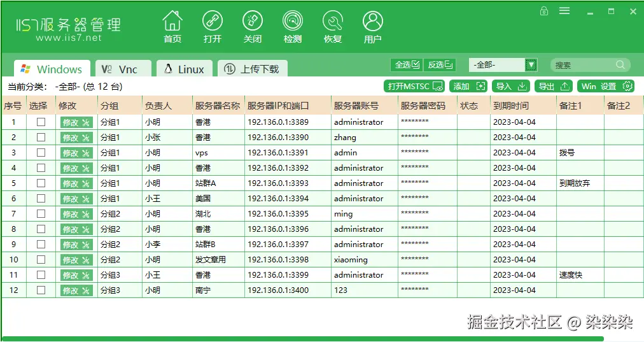Open Win 设置 settings button

(606, 87)
